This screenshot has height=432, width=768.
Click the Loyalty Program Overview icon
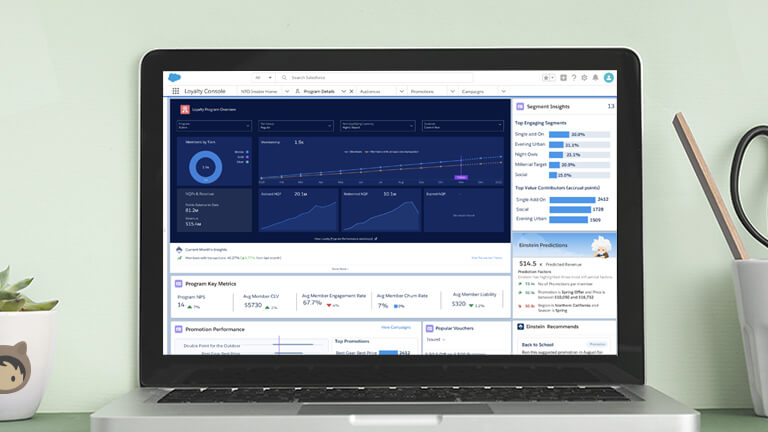[185, 108]
